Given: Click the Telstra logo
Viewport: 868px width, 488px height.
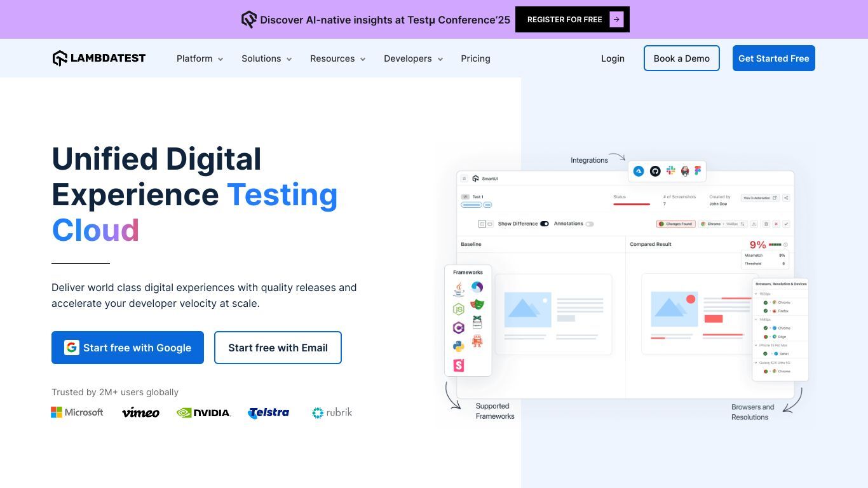Looking at the screenshot, I should point(268,413).
